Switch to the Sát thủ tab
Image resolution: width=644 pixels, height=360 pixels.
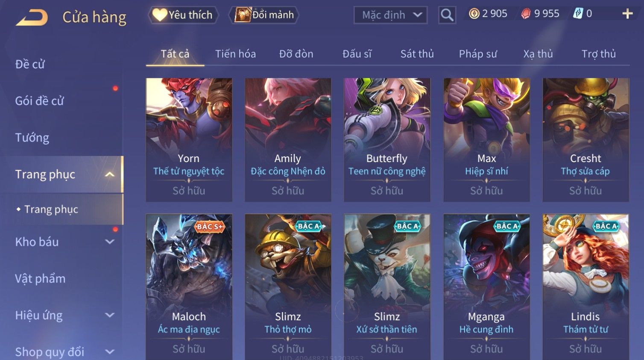pos(417,54)
